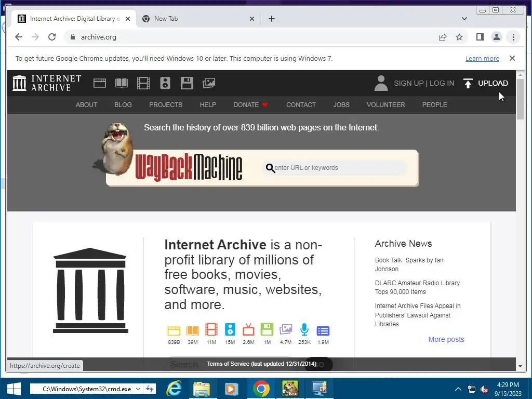The image size is (532, 399).
Task: Open File Explorer from the taskbar
Action: (x=202, y=389)
